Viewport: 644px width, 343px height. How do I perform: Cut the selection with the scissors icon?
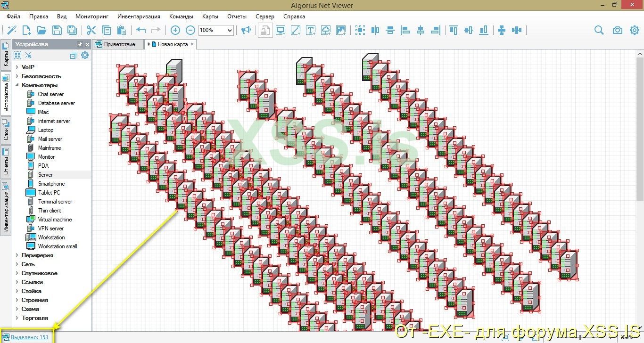(91, 30)
